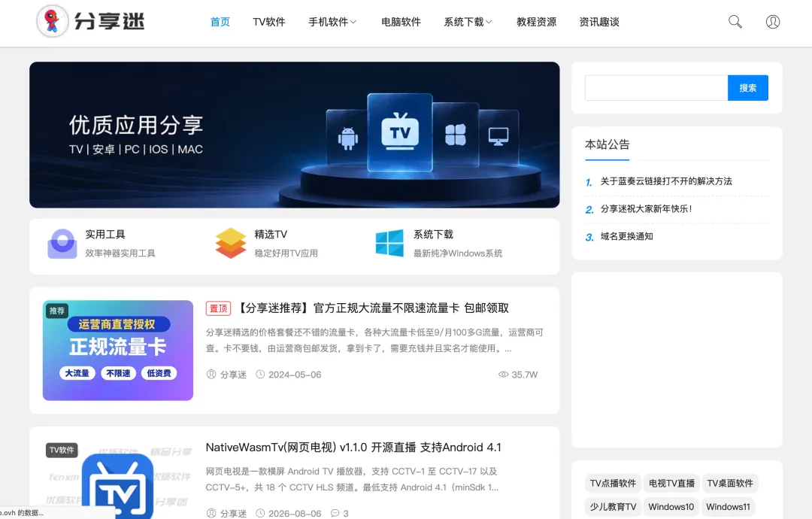The image size is (812, 519).
Task: Go to the 首页 nav item
Action: 220,22
